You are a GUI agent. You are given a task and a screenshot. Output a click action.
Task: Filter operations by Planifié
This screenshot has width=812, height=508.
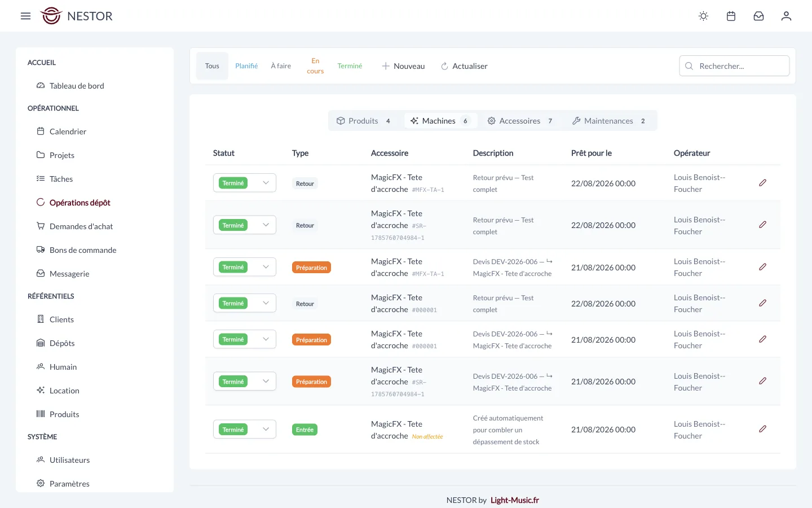click(246, 66)
